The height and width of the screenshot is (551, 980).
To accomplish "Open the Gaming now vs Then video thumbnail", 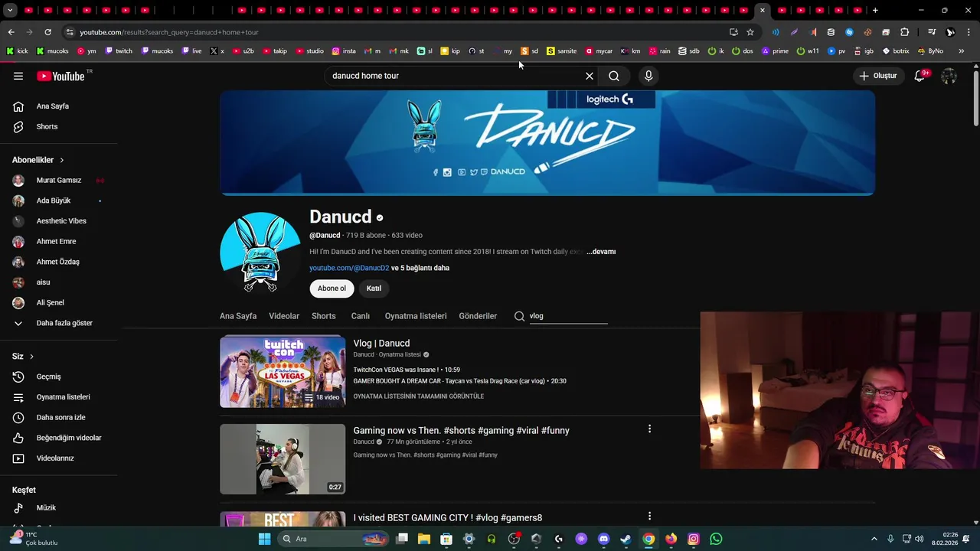I will (283, 459).
